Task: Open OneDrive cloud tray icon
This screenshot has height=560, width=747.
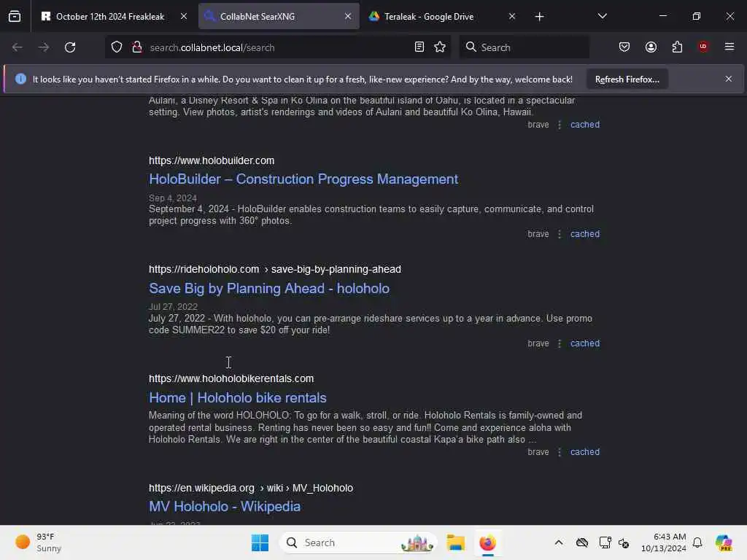Action: click(x=581, y=542)
